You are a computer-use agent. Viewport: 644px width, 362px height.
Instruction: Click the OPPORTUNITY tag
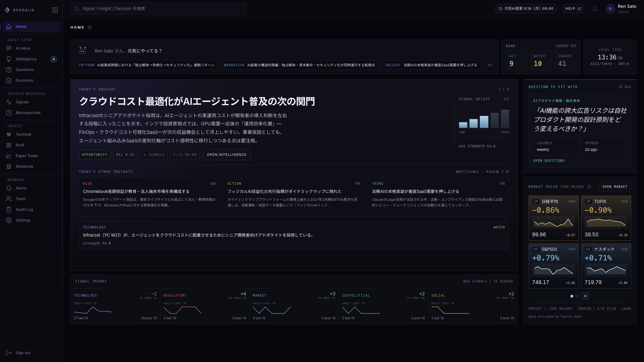[x=94, y=155]
